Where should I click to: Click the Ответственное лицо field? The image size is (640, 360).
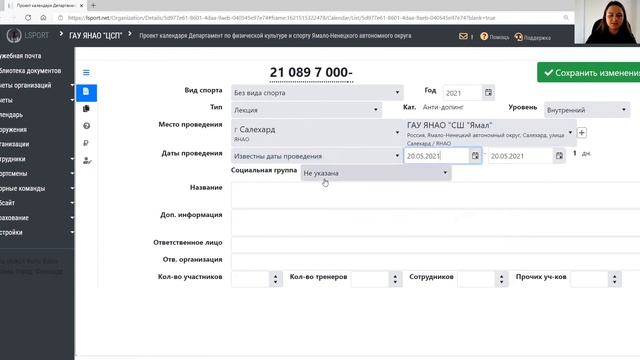point(435,244)
